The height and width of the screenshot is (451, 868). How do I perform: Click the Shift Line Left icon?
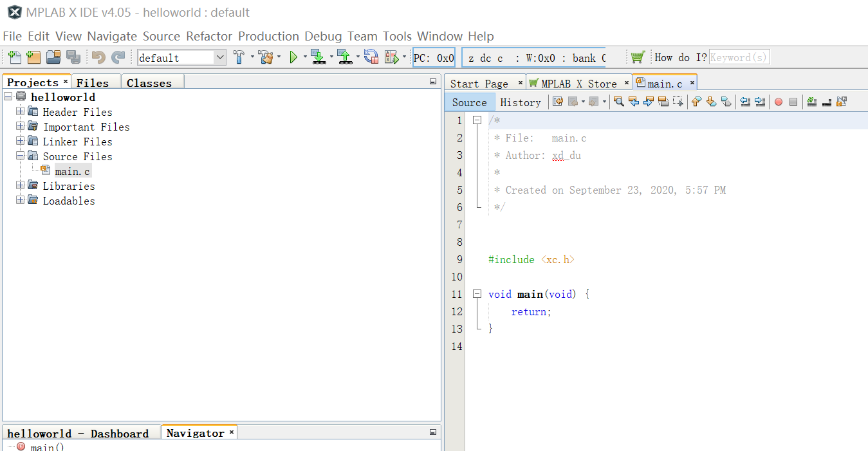(745, 102)
